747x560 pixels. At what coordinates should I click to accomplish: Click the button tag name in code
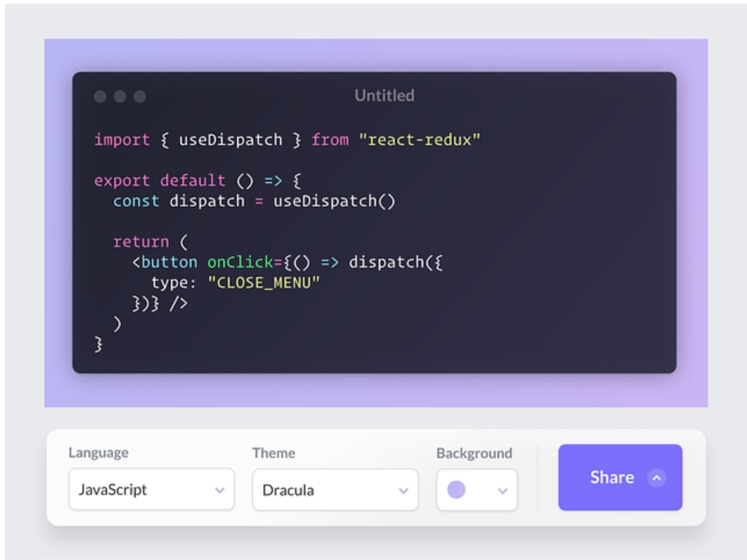(x=169, y=262)
